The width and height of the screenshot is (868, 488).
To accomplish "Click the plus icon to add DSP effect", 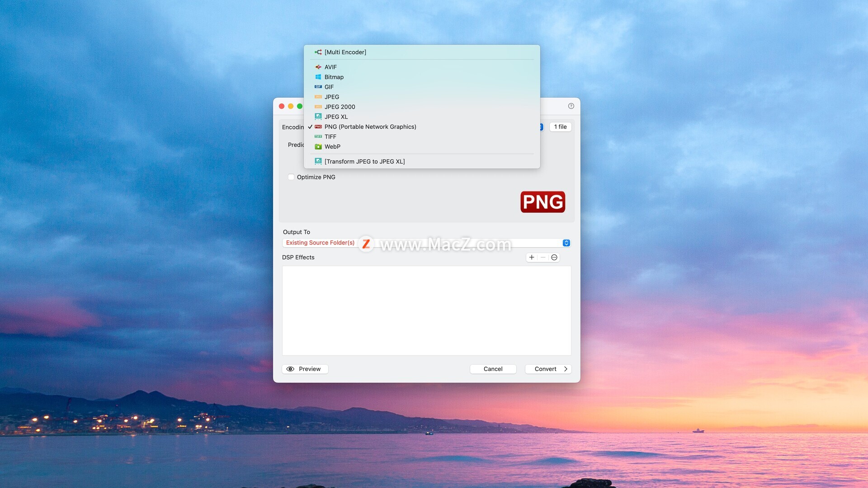I will click(x=532, y=258).
